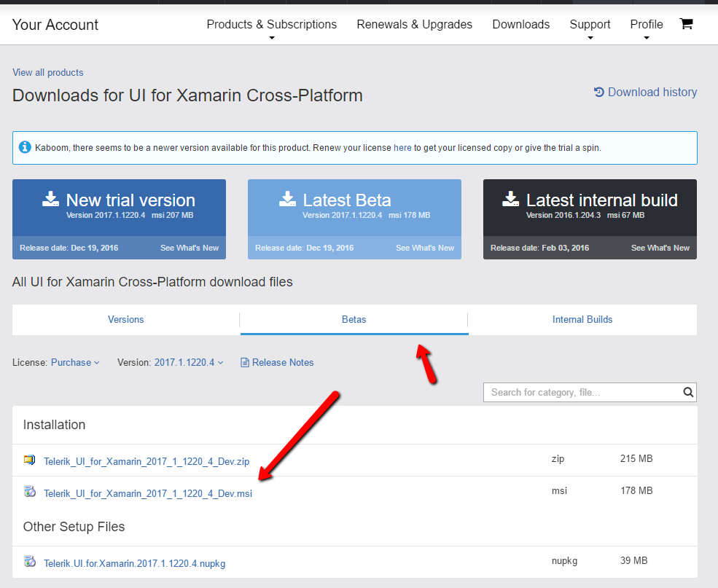718x588 pixels.
Task: Switch to the Internal Builds tab
Action: coord(582,319)
